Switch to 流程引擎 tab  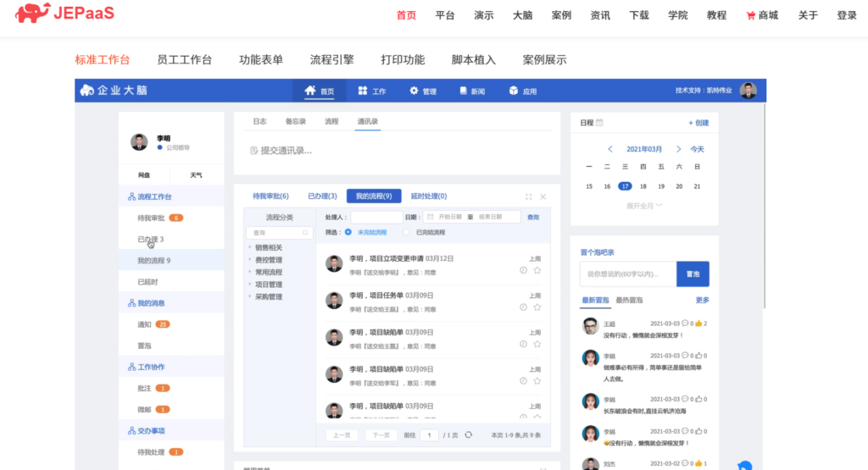coord(331,60)
